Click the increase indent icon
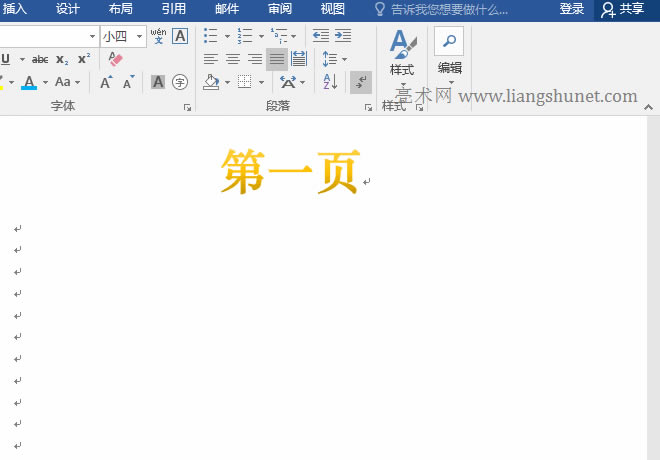Viewport: 660px width, 460px height. [x=343, y=36]
